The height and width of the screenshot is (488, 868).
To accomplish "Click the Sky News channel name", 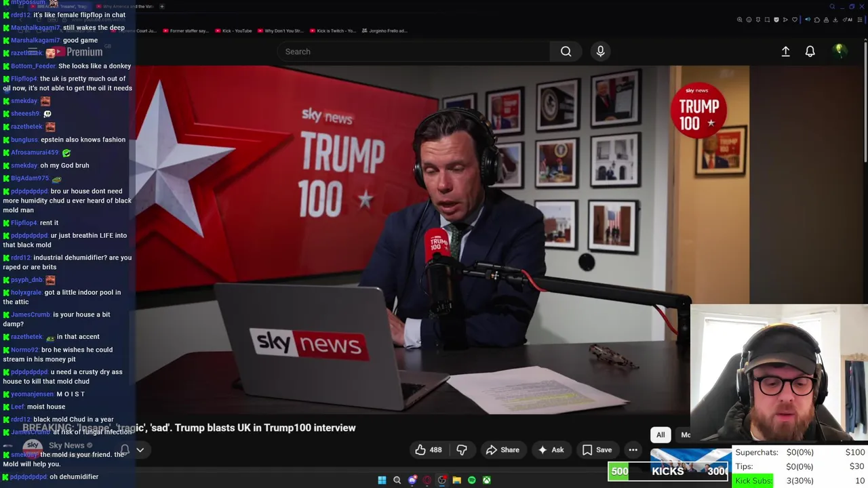I will [x=66, y=445].
